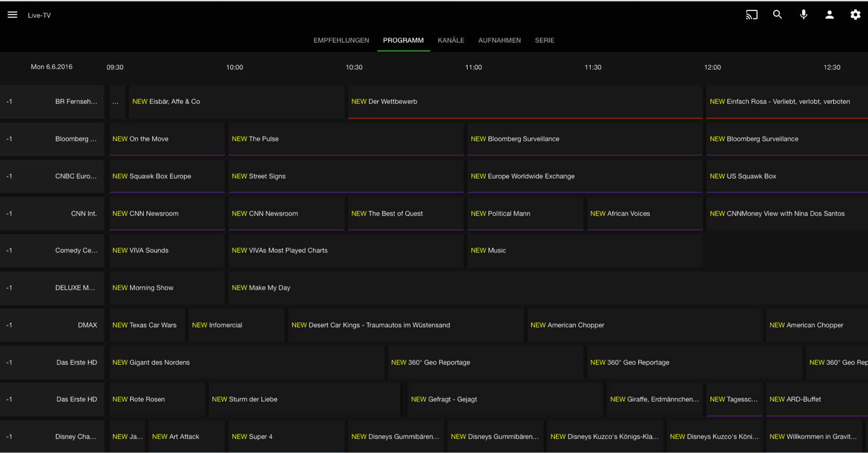Select The Best of Quest
This screenshot has height=453, width=868.
pyautogui.click(x=406, y=214)
